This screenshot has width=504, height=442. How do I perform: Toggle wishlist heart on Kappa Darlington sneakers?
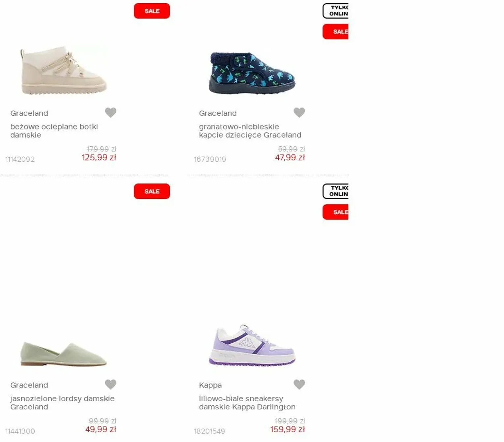[x=299, y=384]
